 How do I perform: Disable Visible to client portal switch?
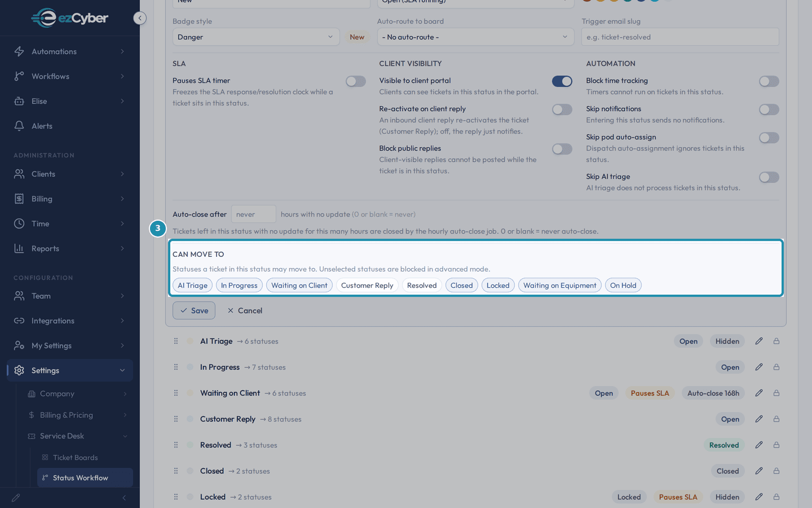click(x=562, y=81)
